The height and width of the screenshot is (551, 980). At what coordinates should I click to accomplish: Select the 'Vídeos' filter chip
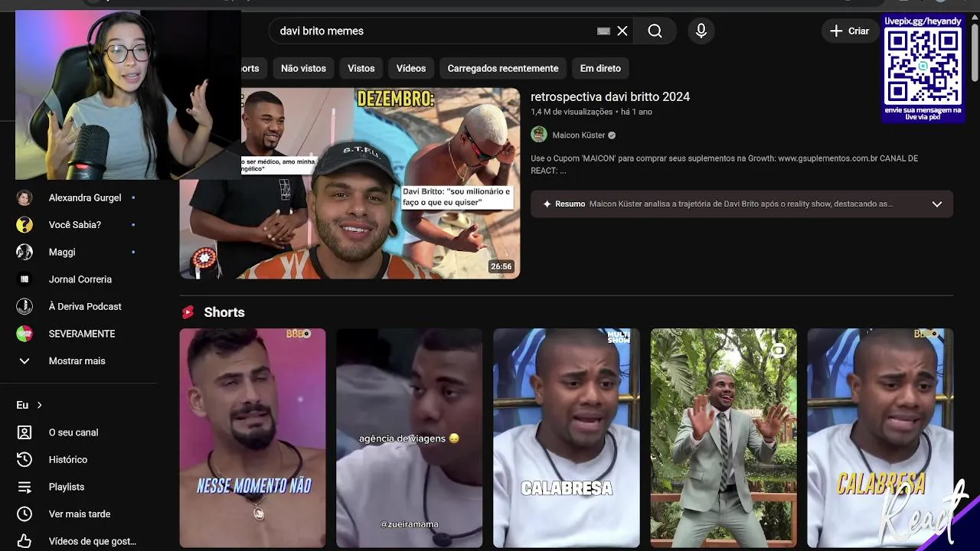[x=411, y=68]
